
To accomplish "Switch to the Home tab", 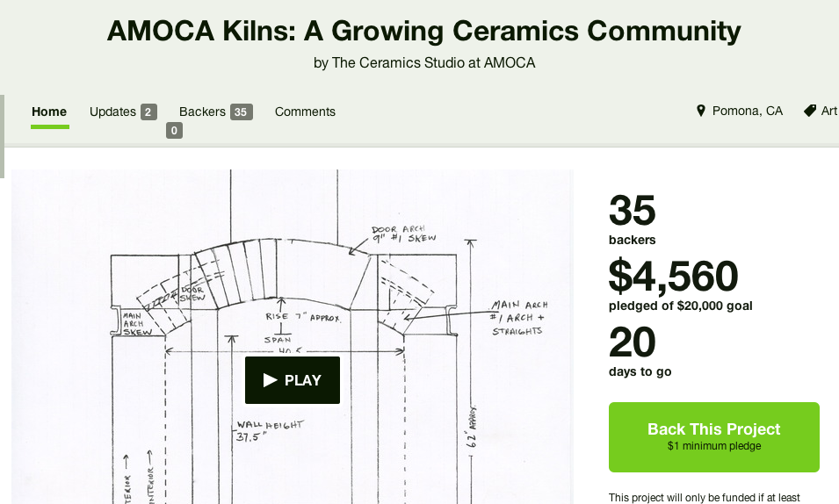I will (x=49, y=112).
